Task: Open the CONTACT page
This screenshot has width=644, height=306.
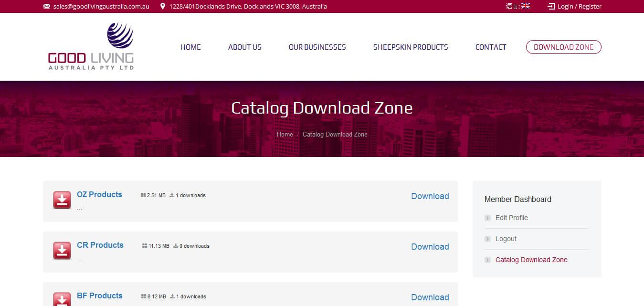Action: pyautogui.click(x=490, y=47)
